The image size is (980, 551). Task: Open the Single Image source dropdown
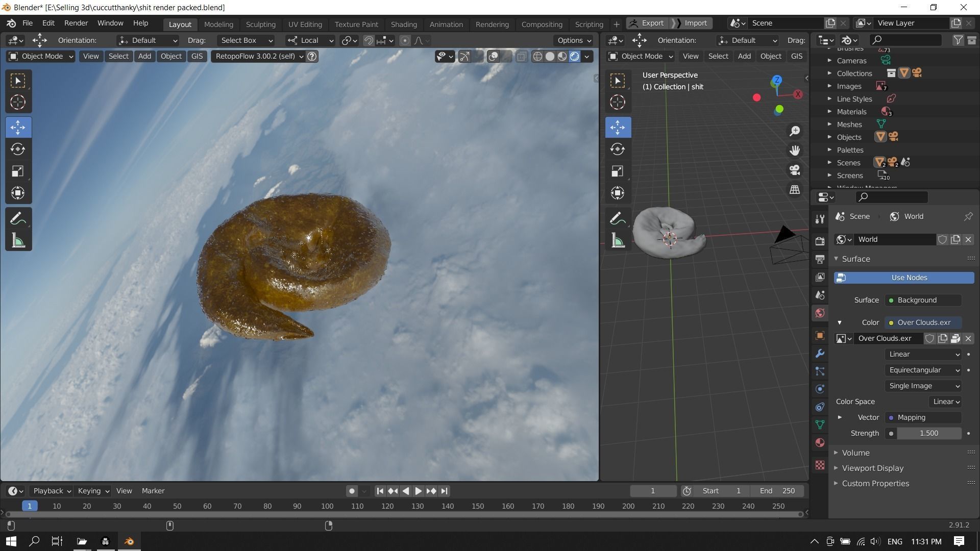[923, 386]
